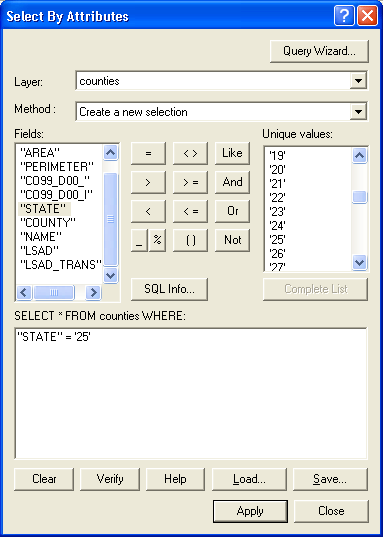The image size is (383, 537).
Task: Open Help for Select By Attributes
Action: pos(175,479)
